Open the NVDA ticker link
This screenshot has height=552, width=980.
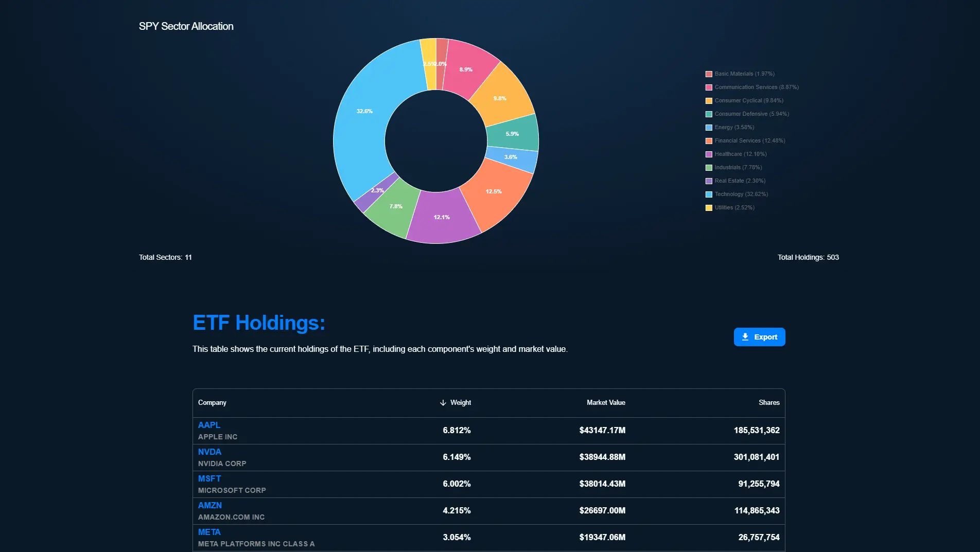pyautogui.click(x=209, y=452)
